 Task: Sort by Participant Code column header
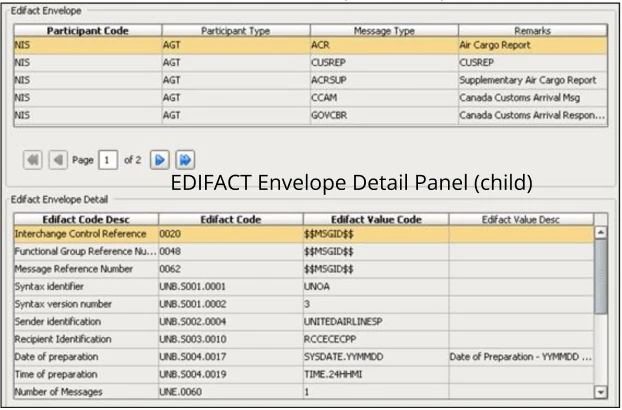[x=88, y=31]
